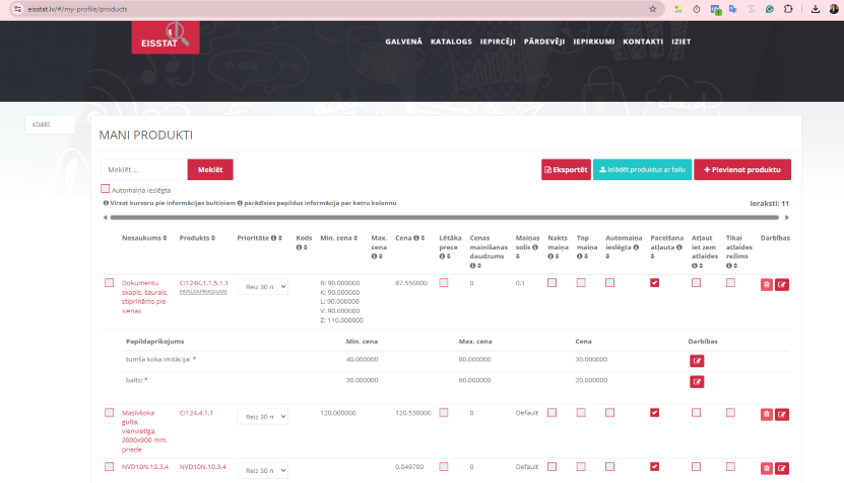Edit the 'tumša koka imitācija' add-on price
Image resolution: width=844 pixels, height=483 pixels.
697,360
